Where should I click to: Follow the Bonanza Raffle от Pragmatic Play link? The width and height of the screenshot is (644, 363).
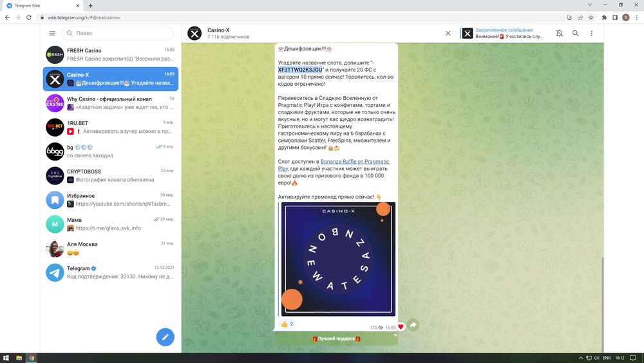(334, 165)
